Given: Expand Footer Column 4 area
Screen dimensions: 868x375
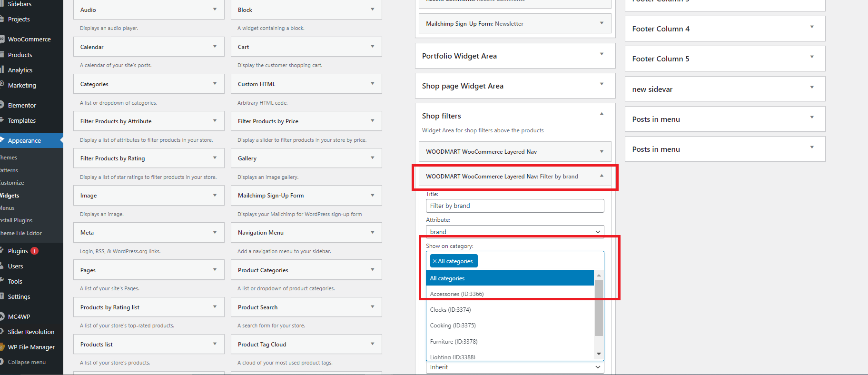Looking at the screenshot, I should 812,27.
